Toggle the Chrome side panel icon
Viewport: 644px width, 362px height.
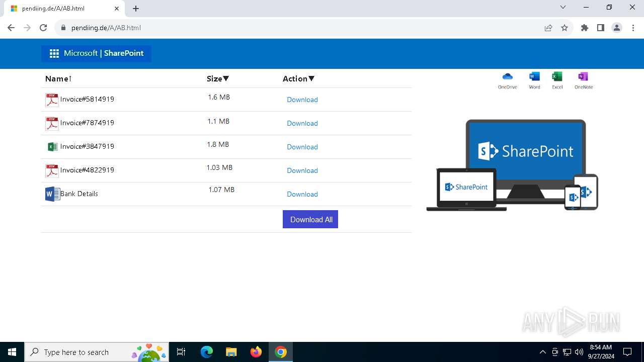click(601, 28)
